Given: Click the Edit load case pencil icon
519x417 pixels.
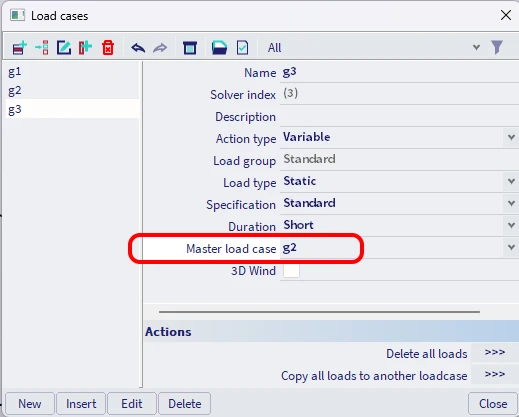Looking at the screenshot, I should 64,48.
